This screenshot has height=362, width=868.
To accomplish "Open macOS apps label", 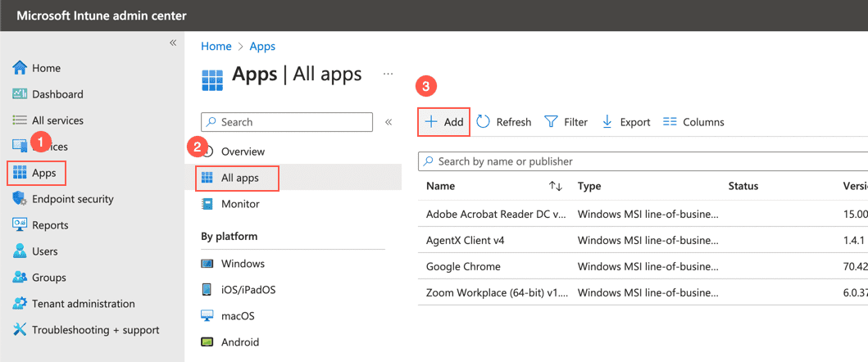I will click(238, 316).
